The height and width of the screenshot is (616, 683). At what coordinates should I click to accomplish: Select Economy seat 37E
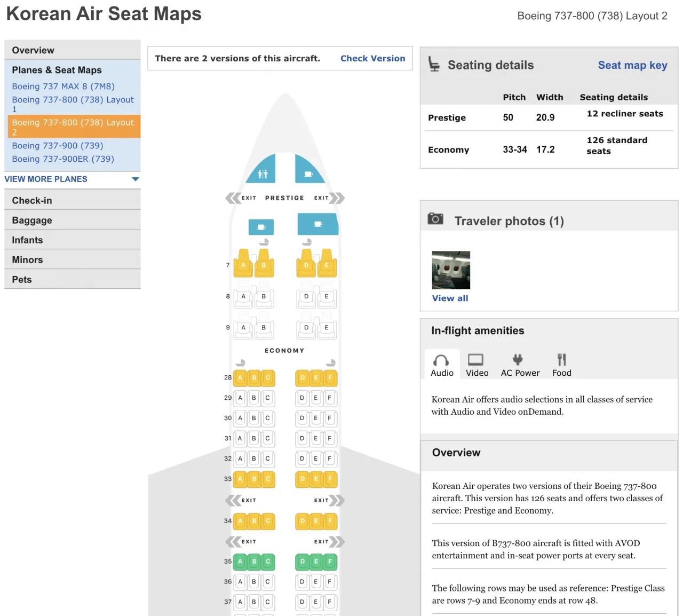pos(316,602)
